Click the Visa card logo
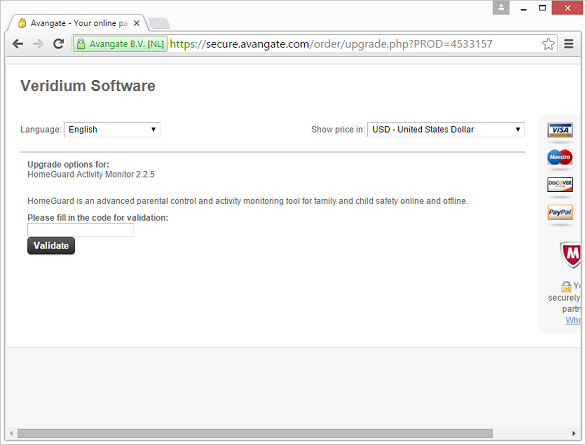Image resolution: width=586 pixels, height=445 pixels. (x=560, y=130)
